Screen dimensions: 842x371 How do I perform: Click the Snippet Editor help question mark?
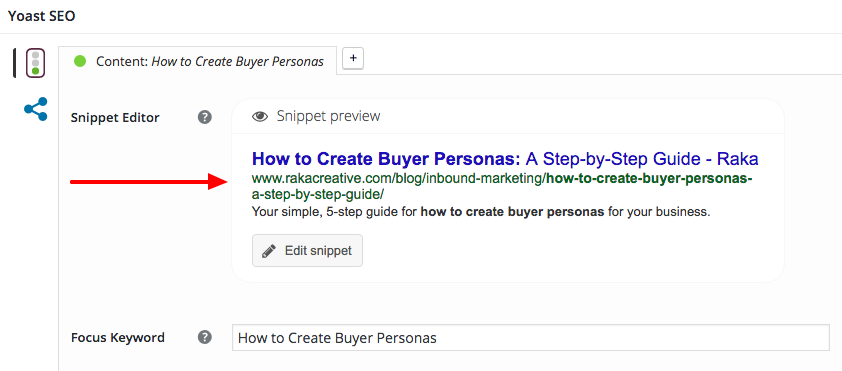pos(205,117)
